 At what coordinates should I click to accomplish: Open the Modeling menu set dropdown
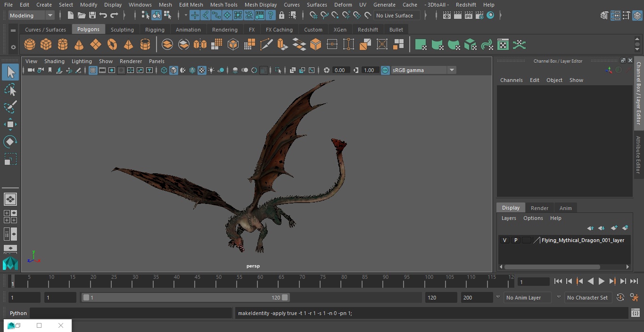pyautogui.click(x=32, y=16)
